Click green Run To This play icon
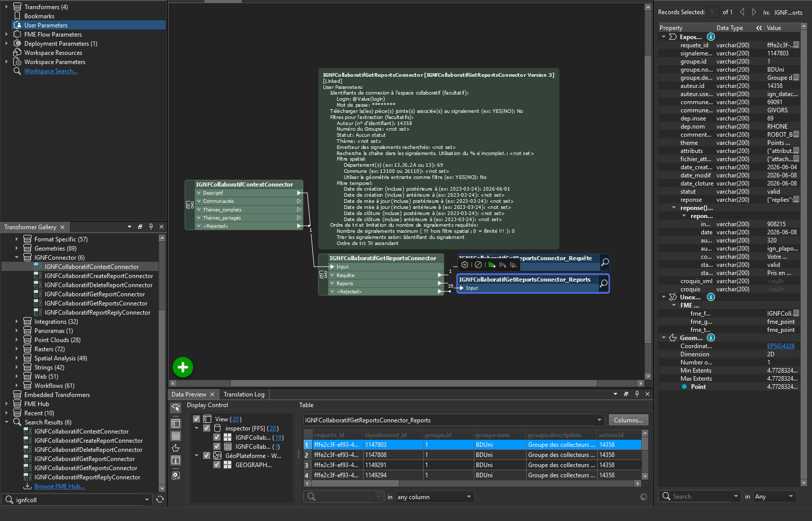 [492, 265]
